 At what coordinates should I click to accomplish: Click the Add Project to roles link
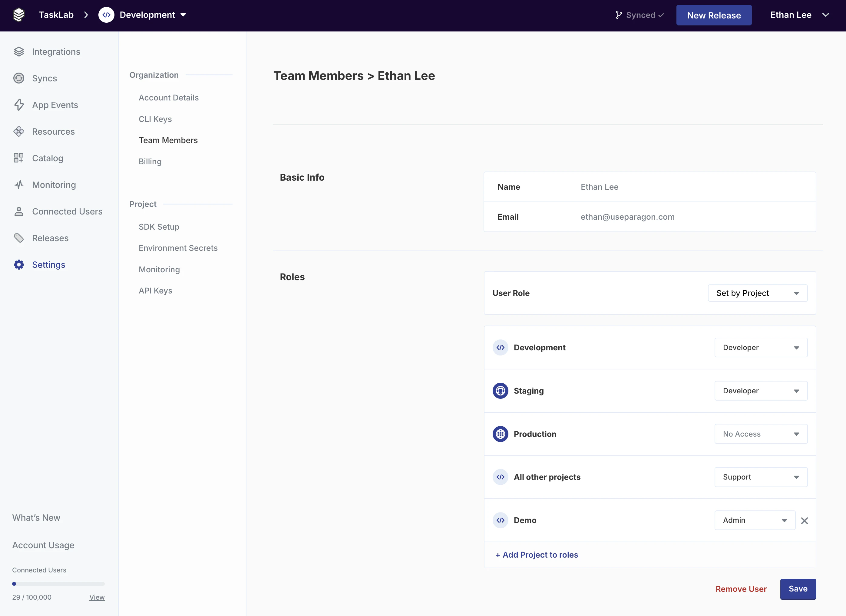point(537,555)
